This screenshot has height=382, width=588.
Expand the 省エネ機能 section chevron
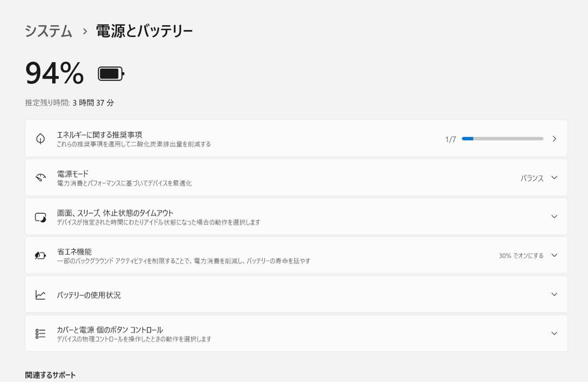554,255
